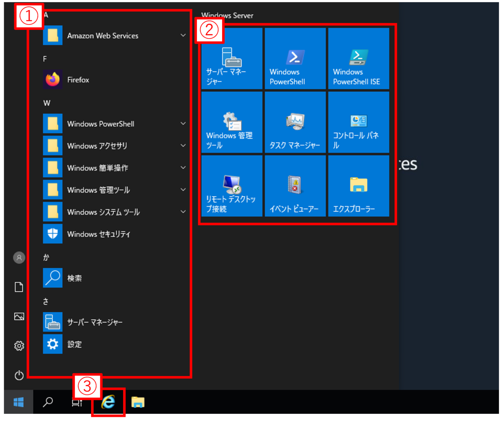Expand Amazon Web Services chevron
This screenshot has width=504, height=421.
tap(183, 36)
